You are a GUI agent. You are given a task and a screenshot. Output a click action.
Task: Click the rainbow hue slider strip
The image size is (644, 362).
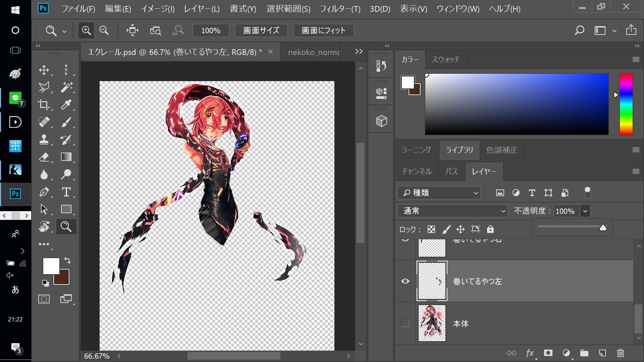coord(626,104)
